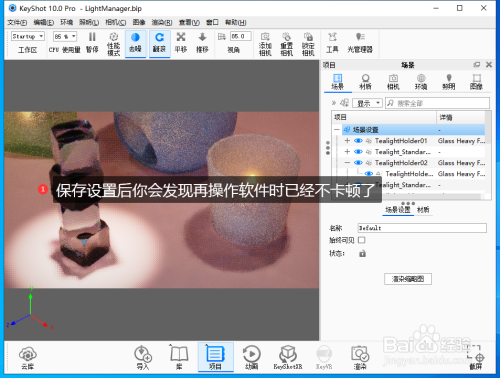Switch to the lower 材质 sub-tab

coord(423,210)
